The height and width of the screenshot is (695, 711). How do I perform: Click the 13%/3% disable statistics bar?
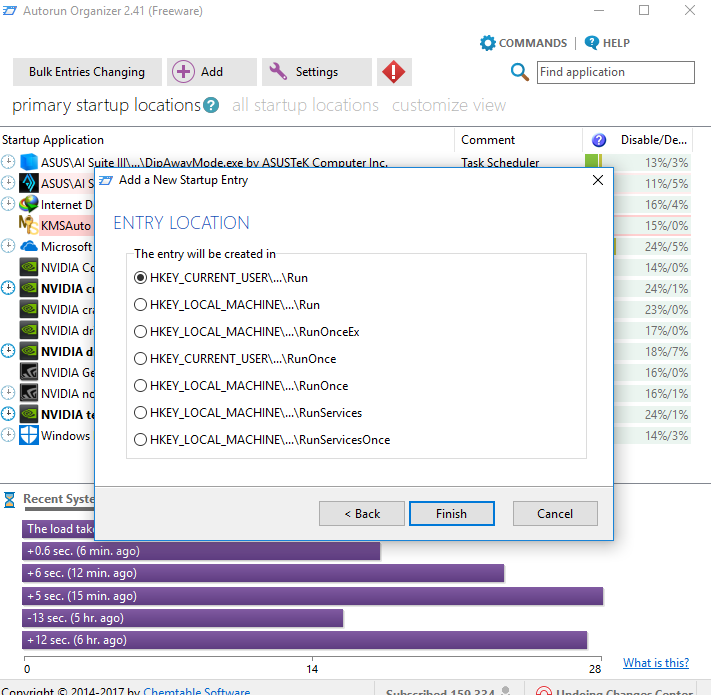click(x=638, y=162)
